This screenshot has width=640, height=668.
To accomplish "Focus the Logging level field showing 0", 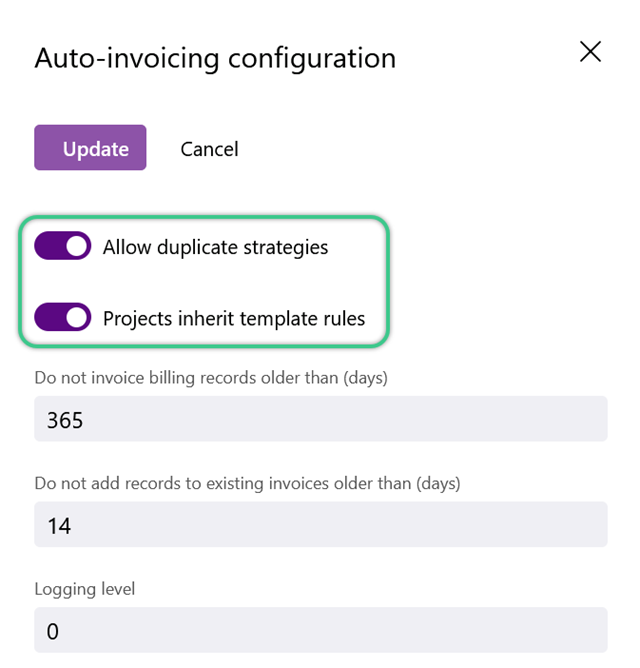I will point(321,630).
